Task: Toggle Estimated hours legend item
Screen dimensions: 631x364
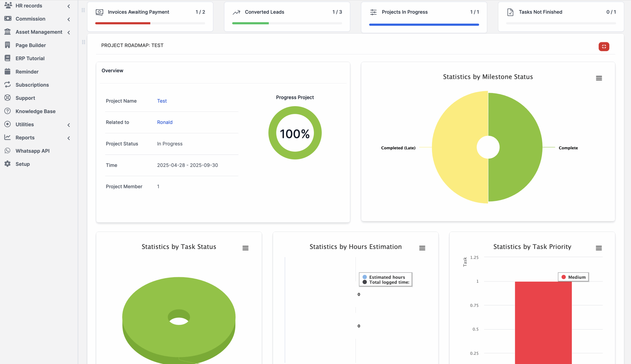Action: click(x=386, y=277)
